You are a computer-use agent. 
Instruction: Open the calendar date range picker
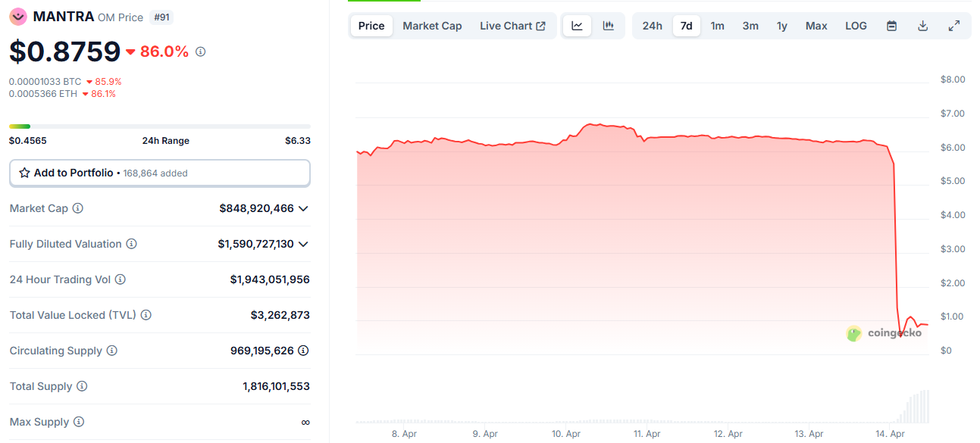tap(891, 26)
